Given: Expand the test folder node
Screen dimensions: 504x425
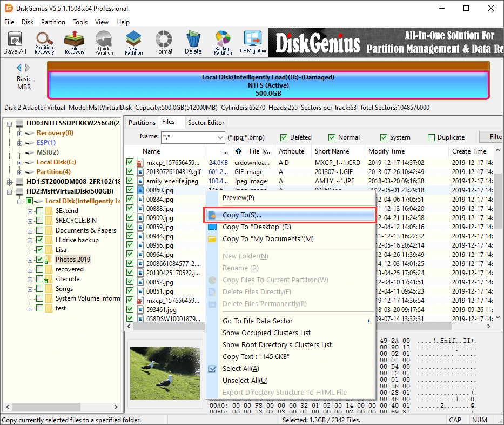Looking at the screenshot, I should 30,309.
